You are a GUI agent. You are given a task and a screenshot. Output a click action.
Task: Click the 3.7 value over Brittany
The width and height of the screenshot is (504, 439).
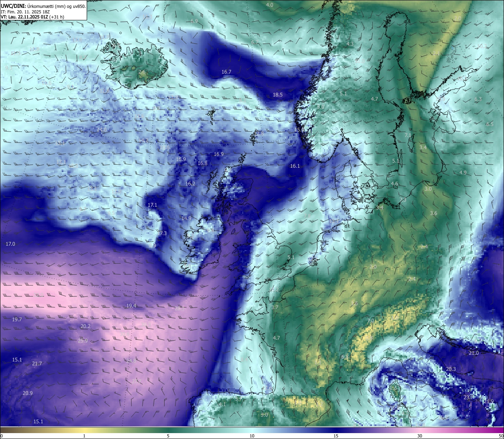click(x=275, y=307)
